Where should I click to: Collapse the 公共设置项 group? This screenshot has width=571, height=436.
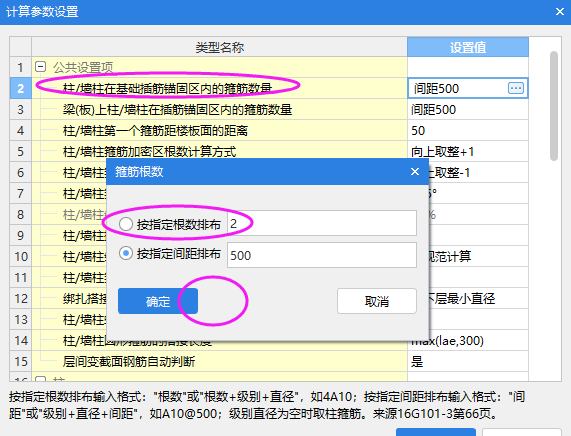pos(40,67)
